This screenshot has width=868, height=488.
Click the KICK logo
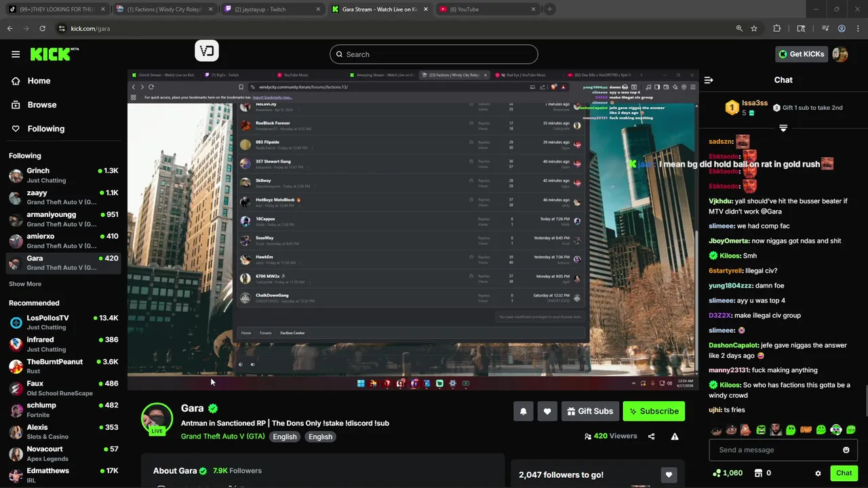click(x=54, y=54)
